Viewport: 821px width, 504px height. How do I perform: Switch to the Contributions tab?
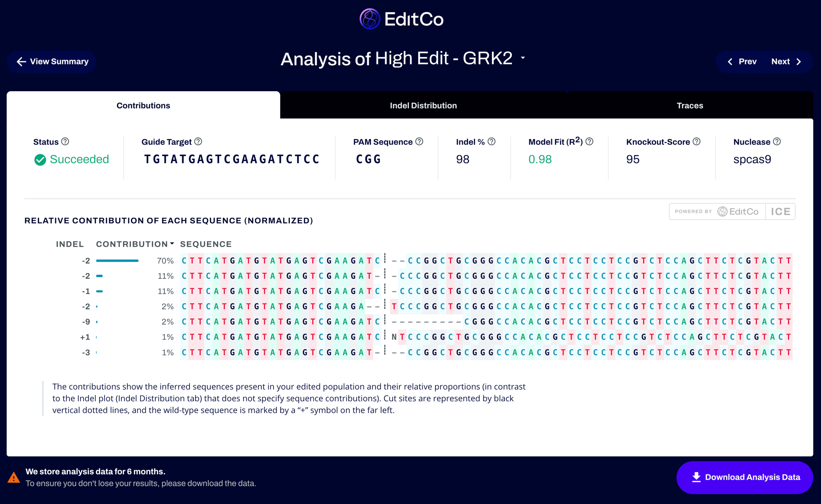tap(143, 105)
